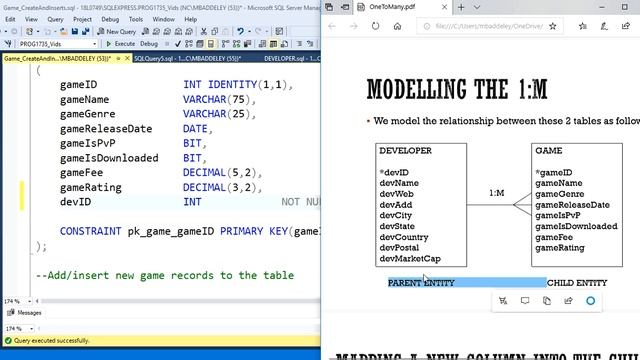Screen dimensions: 640x360
Task: Open the Help menu in SSMS
Action: [x=190, y=19]
